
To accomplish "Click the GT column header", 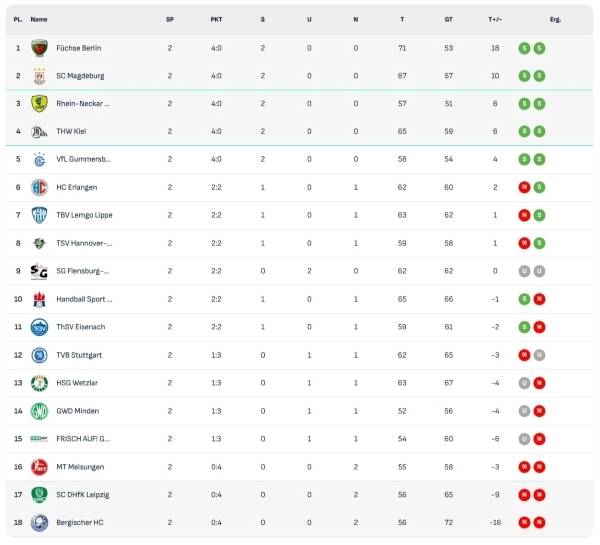I will [x=448, y=19].
